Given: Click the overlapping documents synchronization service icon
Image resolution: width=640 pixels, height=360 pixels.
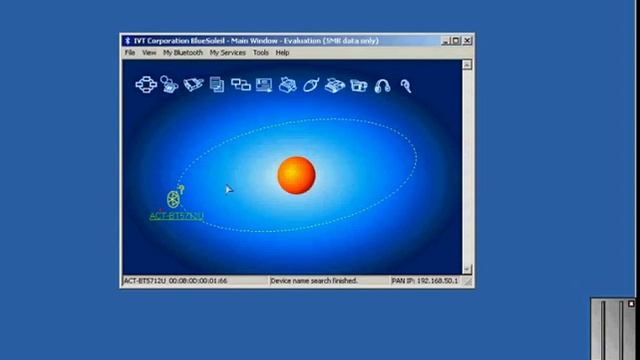Looking at the screenshot, I should pyautogui.click(x=217, y=84).
